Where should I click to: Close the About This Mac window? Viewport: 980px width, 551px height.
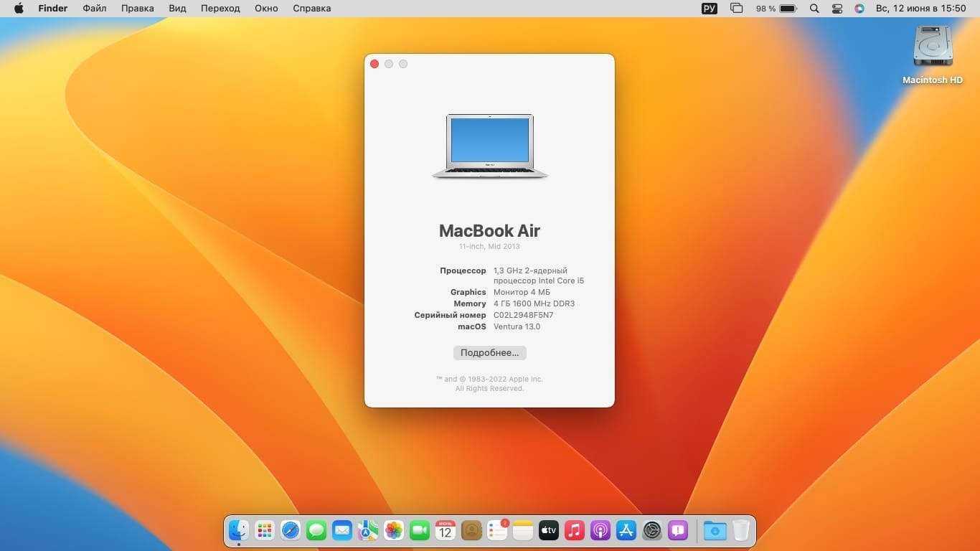[374, 64]
